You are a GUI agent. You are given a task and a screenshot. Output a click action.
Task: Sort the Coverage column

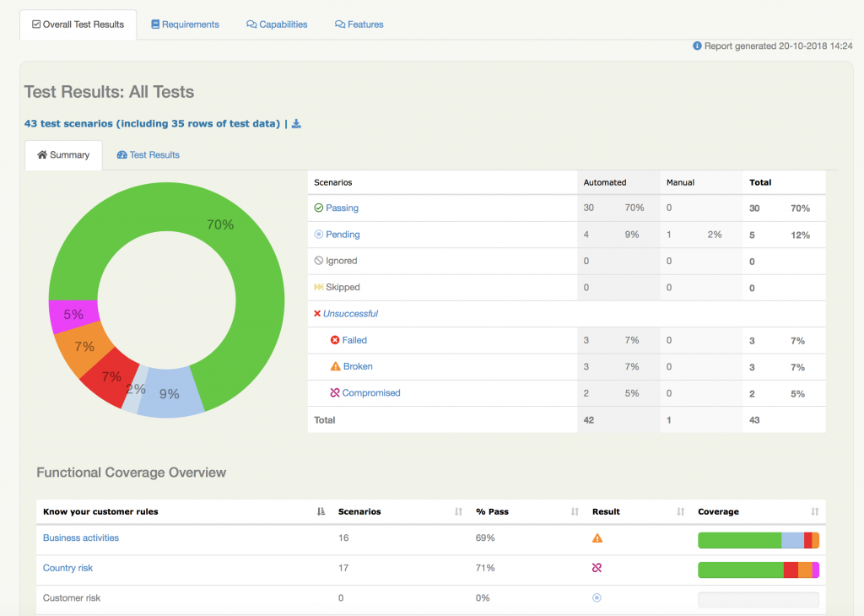tap(814, 511)
